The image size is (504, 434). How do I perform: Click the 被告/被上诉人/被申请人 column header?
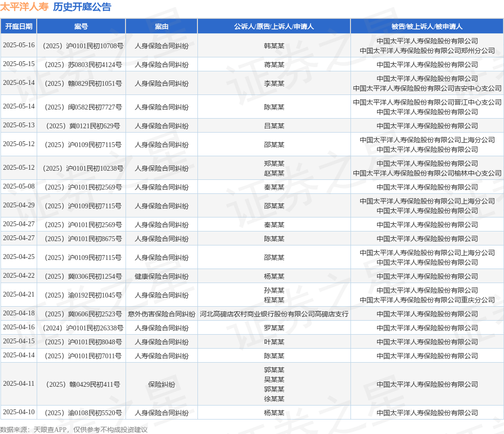click(427, 27)
